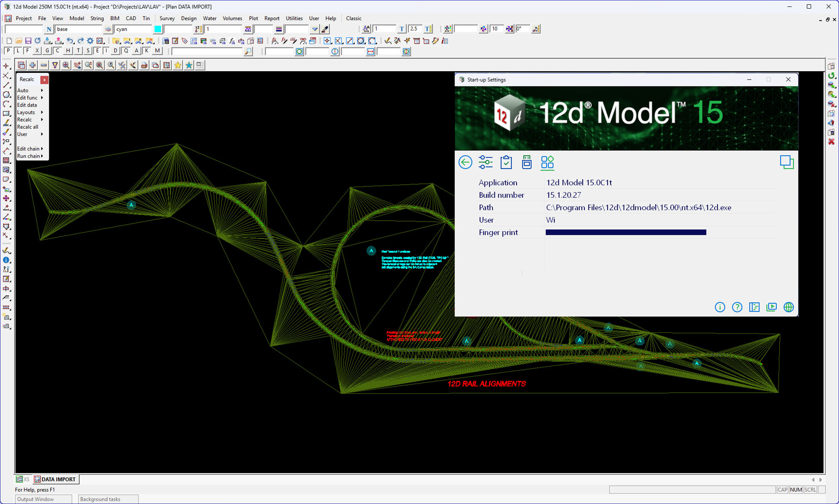This screenshot has height=504, width=839.
Task: Open the Design menu
Action: (189, 18)
